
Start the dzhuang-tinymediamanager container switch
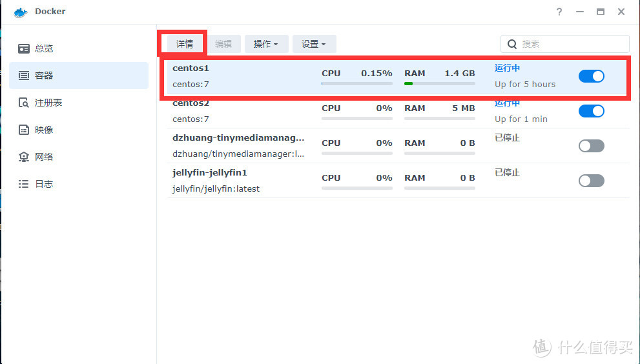coord(592,146)
